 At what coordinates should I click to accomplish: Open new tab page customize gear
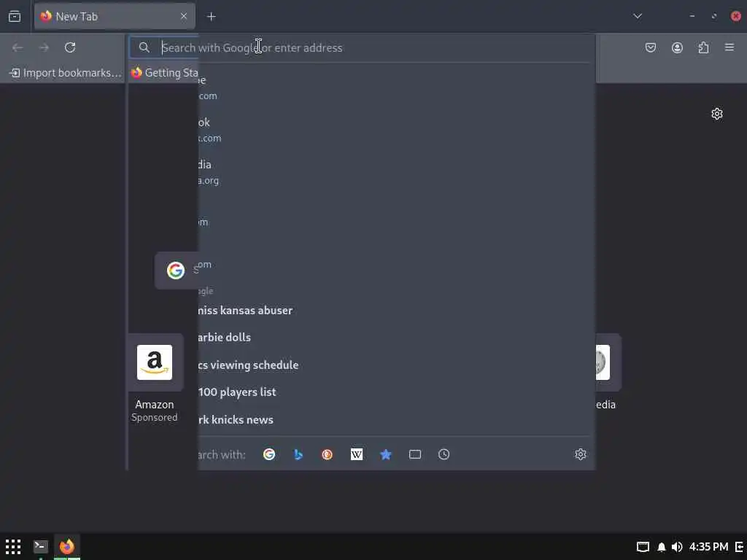[x=717, y=114]
